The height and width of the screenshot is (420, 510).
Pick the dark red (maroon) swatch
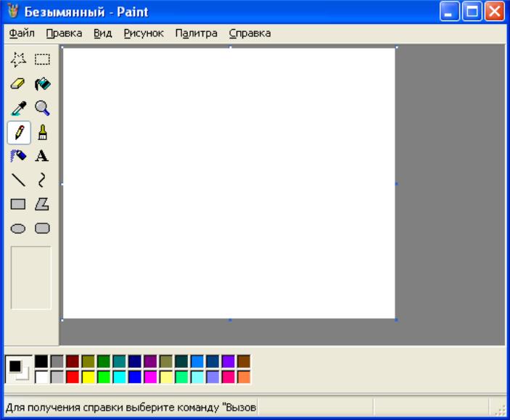click(x=73, y=361)
